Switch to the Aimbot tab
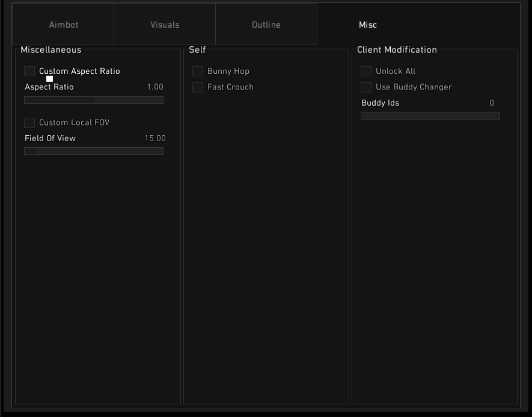Screen dimensions: 532x417 63,25
